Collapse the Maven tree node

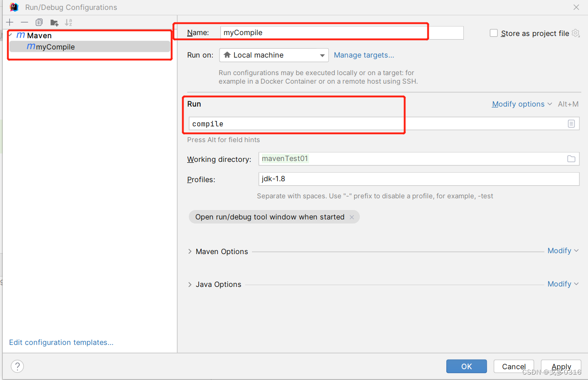coord(10,35)
